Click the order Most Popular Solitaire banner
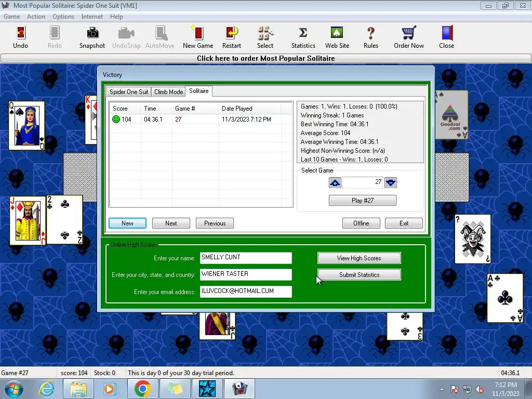This screenshot has width=532, height=399. (x=266, y=58)
